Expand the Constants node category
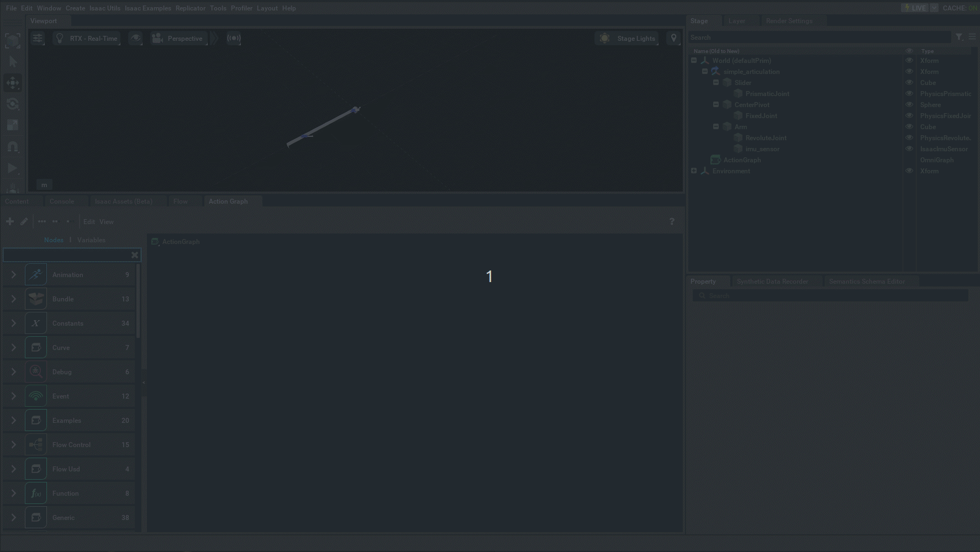 point(14,323)
